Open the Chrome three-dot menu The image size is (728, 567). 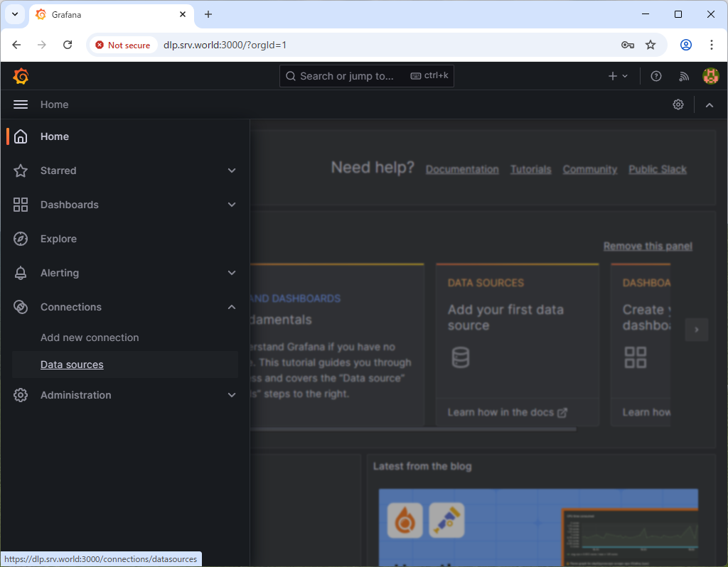pyautogui.click(x=711, y=45)
